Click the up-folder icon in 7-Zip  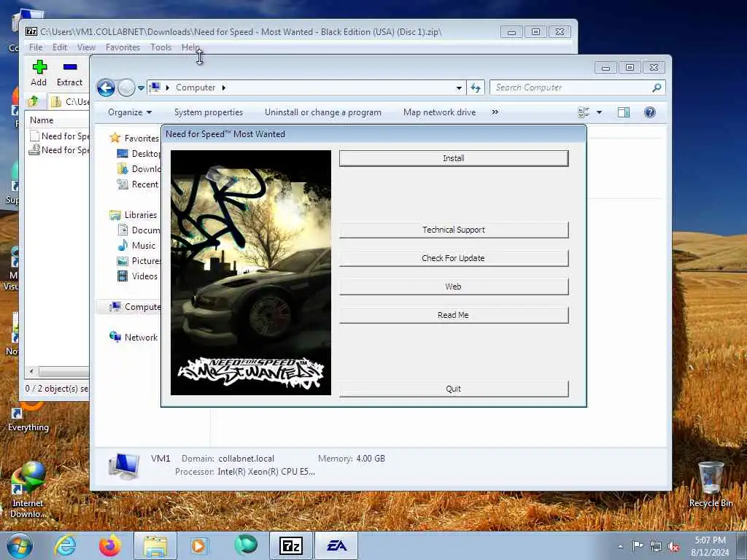[34, 101]
